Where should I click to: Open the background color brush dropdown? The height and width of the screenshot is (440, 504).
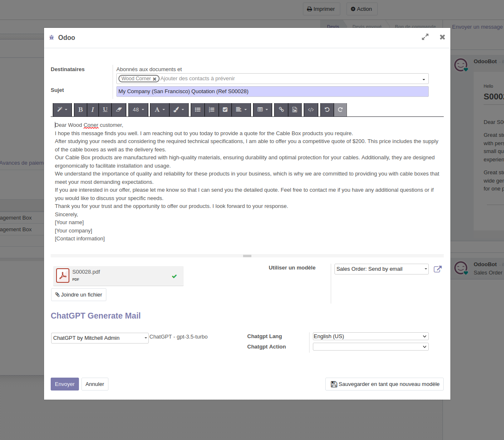tap(179, 110)
